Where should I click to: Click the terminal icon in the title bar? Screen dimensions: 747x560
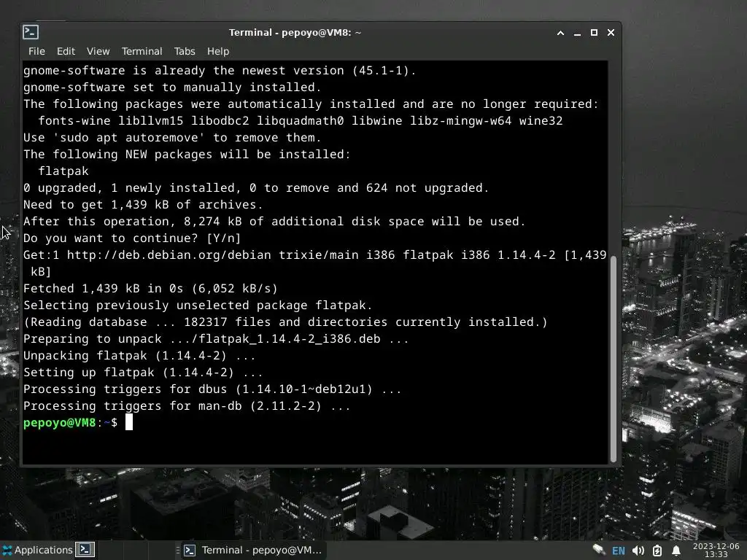(x=31, y=32)
